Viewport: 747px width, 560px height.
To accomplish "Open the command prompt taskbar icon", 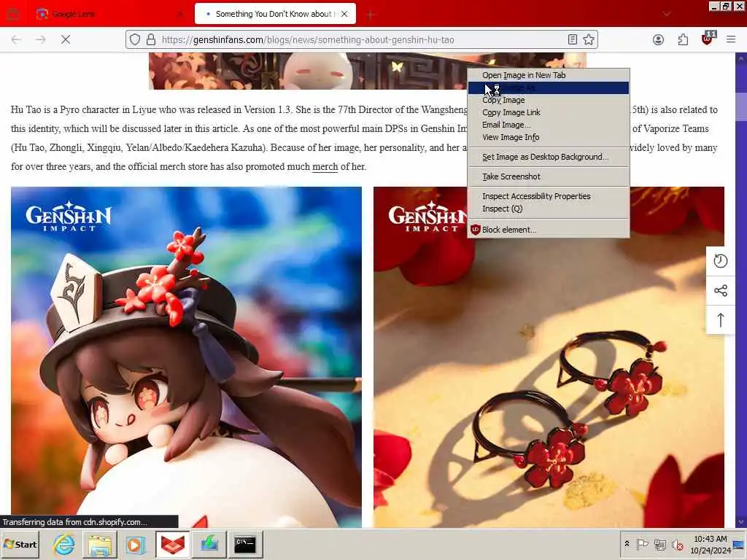I will click(245, 544).
